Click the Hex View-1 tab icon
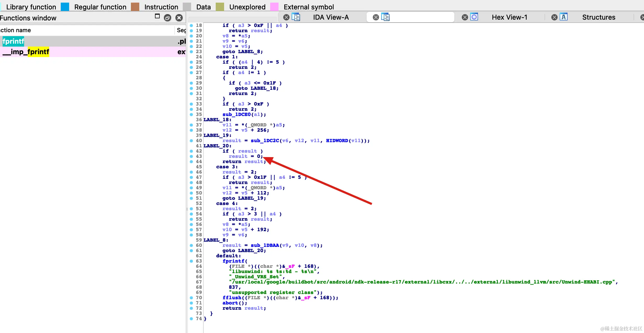Image resolution: width=644 pixels, height=333 pixels. click(474, 17)
